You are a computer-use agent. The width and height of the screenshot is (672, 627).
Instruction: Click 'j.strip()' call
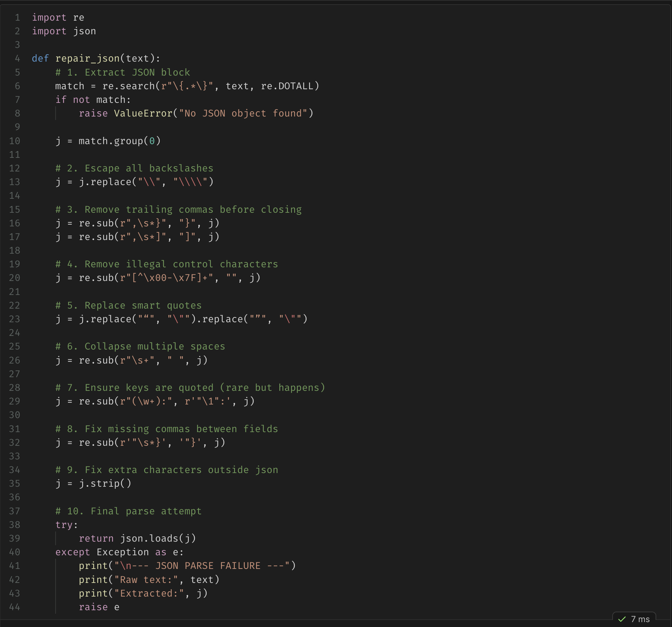coord(105,484)
